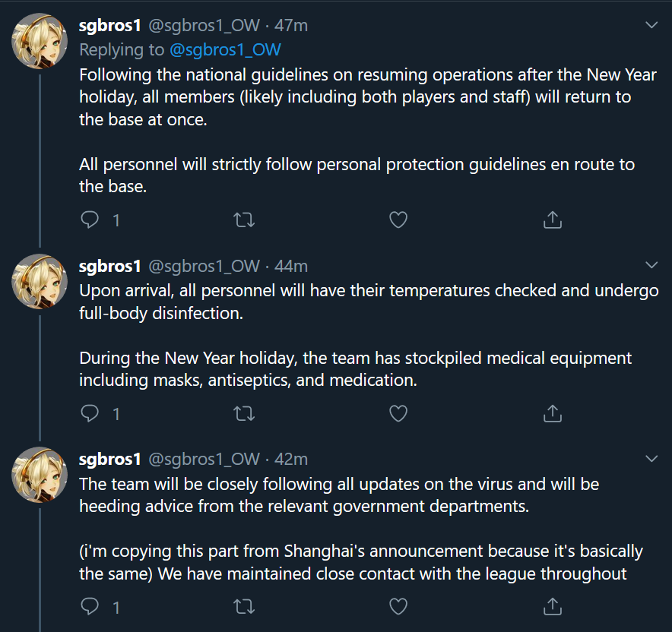Image resolution: width=672 pixels, height=632 pixels.
Task: Click the avatar on the 44m tweet
Action: [40, 282]
